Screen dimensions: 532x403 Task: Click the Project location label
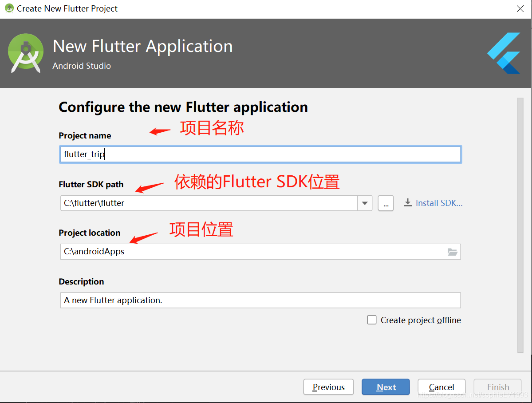(x=90, y=233)
